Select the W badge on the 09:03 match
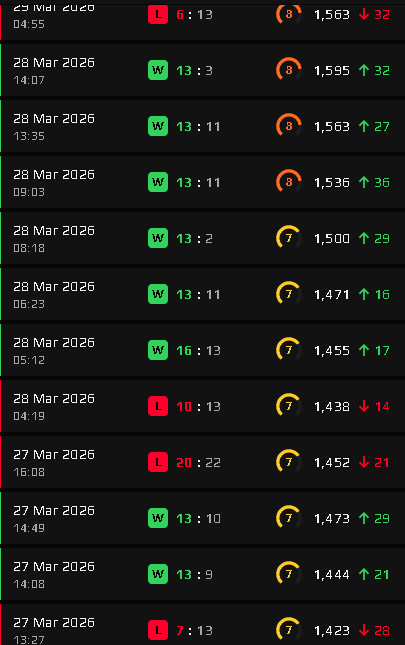 158,182
